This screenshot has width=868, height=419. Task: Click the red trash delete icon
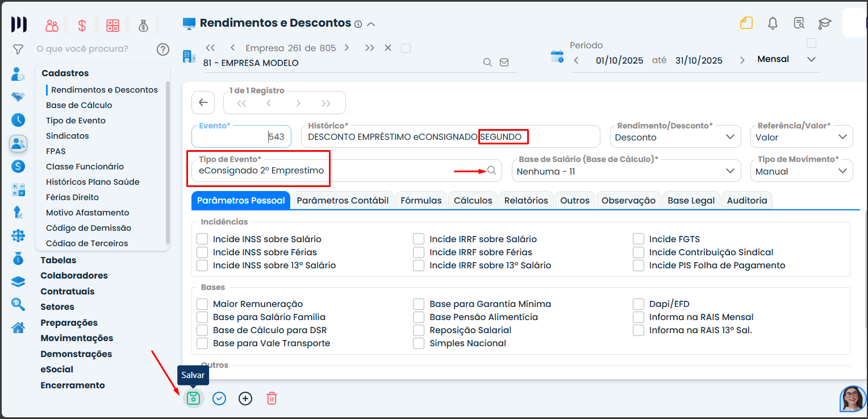pyautogui.click(x=272, y=399)
